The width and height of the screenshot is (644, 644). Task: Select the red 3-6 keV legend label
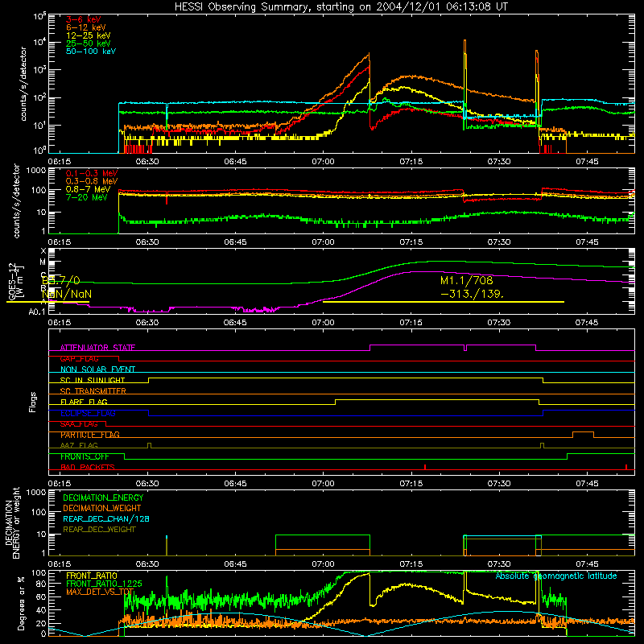click(83, 19)
